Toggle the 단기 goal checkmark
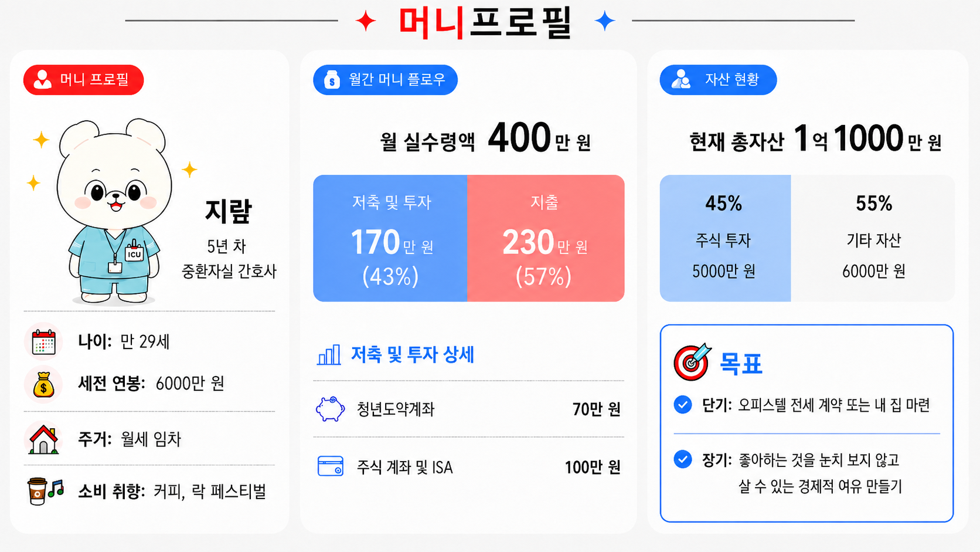The image size is (980, 552). point(682,405)
